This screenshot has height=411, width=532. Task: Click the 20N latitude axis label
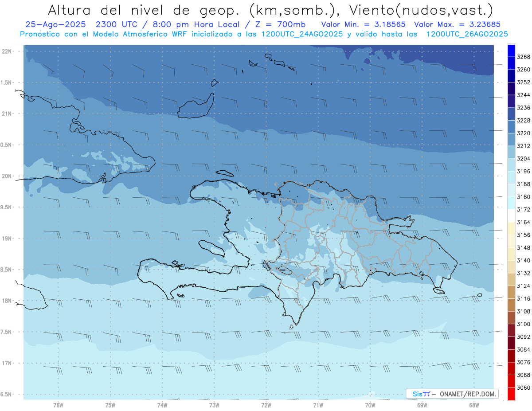click(x=7, y=176)
